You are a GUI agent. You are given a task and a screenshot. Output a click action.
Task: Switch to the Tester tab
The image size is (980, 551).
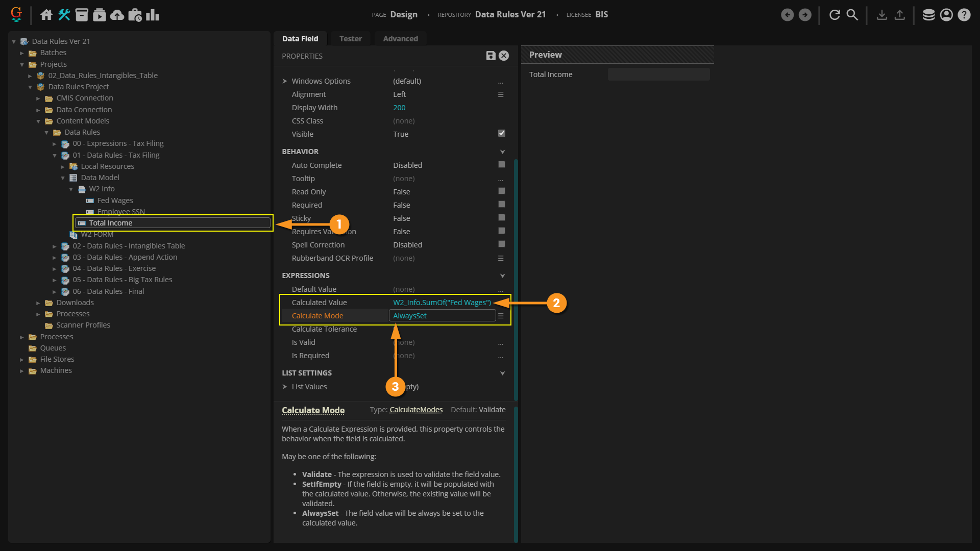[350, 39]
